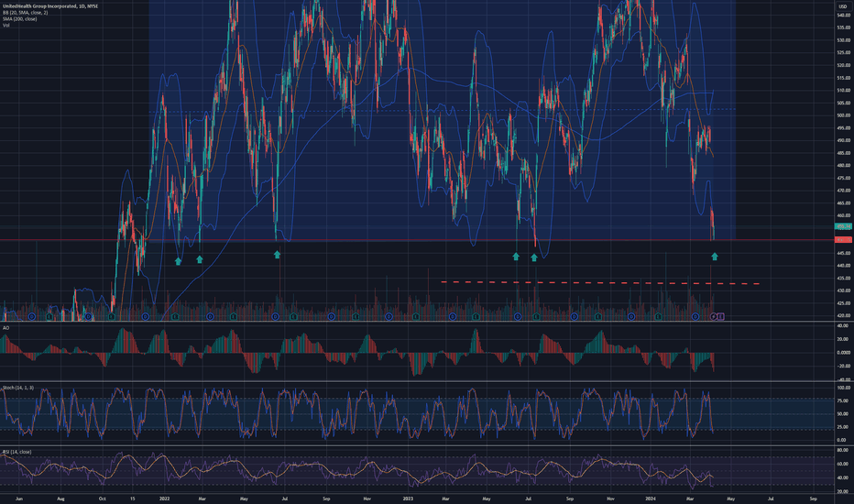Select the AO indicator pane label
Screen dimensions: 854x504
click(6, 328)
